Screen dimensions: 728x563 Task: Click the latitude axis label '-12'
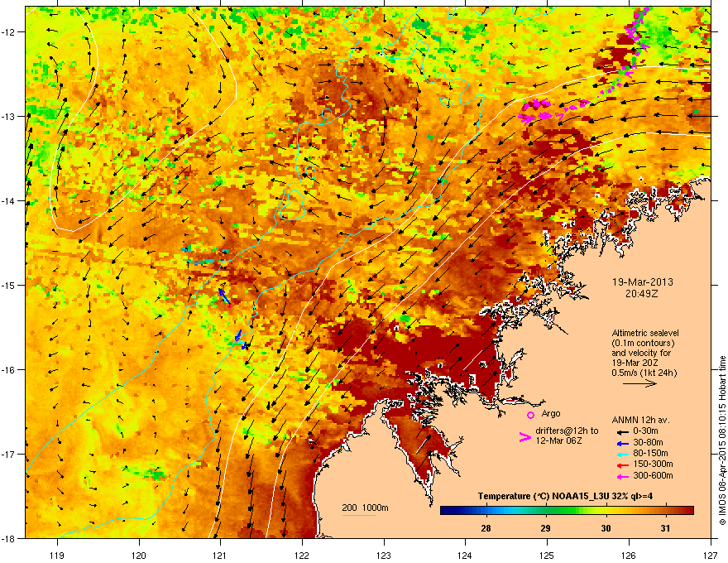[x=8, y=32]
